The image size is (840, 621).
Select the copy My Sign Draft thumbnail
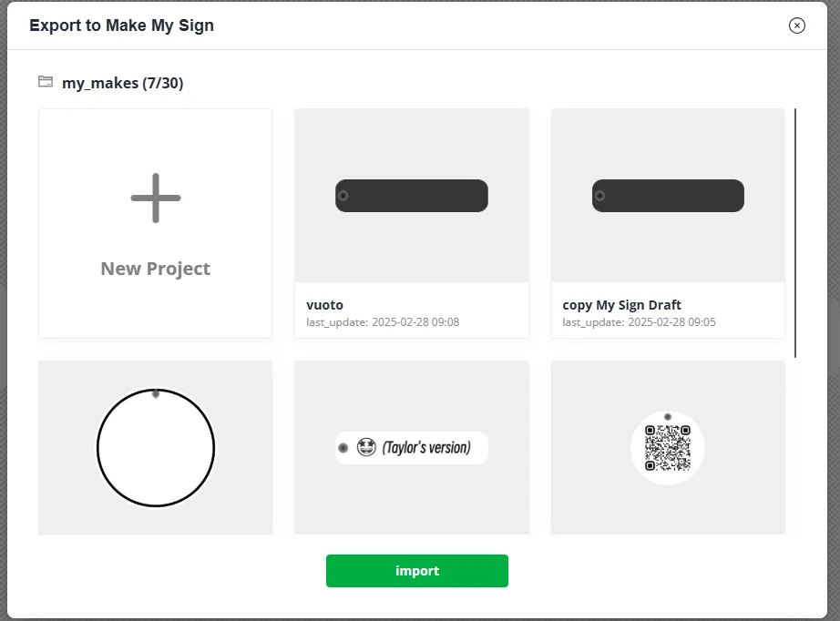pos(668,196)
